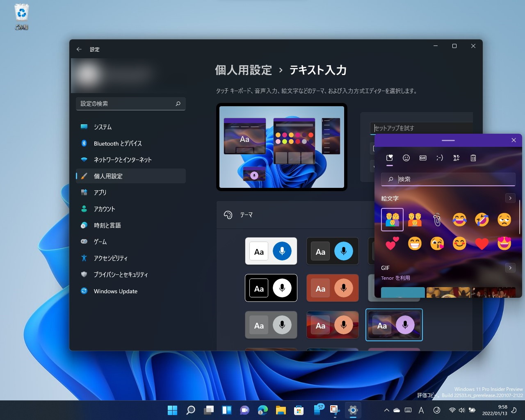
Task: Open Task View on the taskbar
Action: click(x=209, y=410)
